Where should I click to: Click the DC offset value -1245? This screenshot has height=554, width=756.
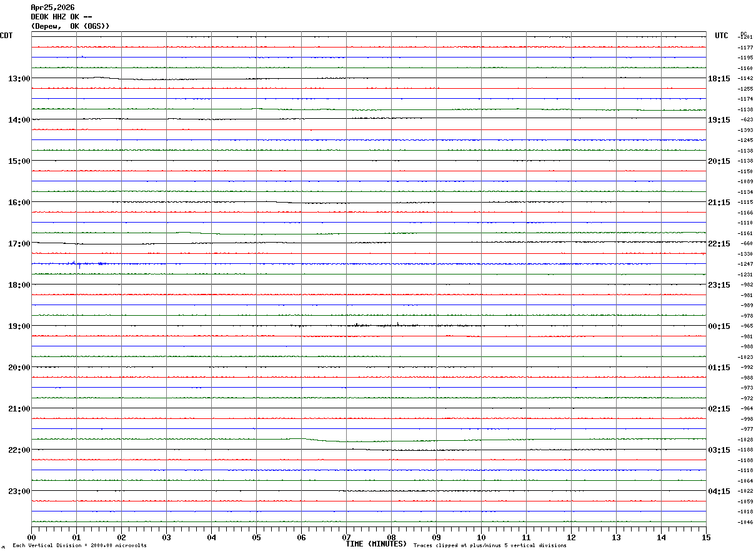(x=746, y=141)
